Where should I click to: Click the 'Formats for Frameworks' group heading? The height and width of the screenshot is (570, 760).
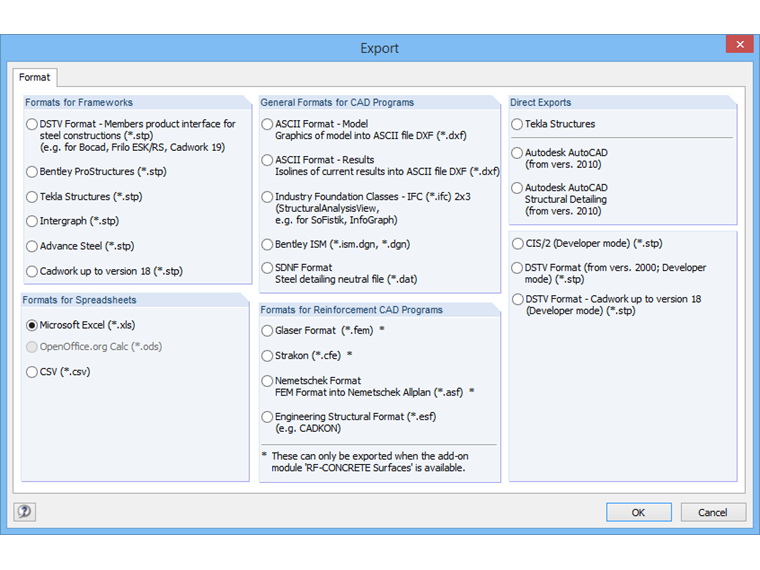79,102
